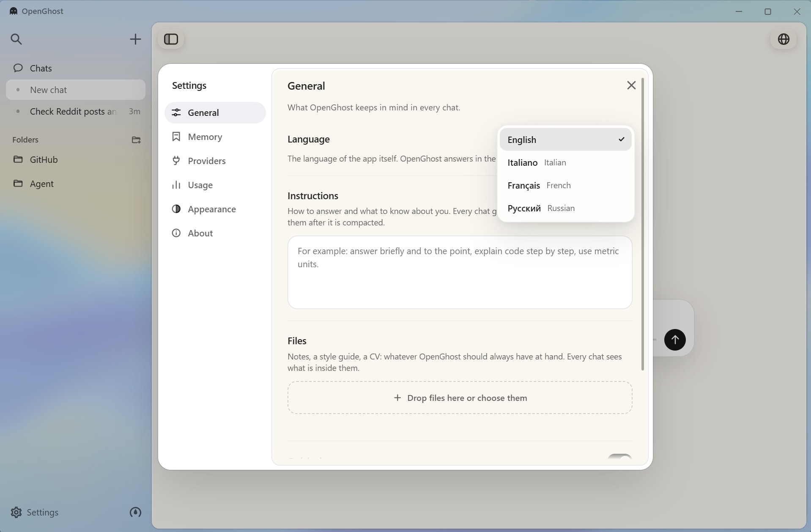Viewport: 811px width, 532px height.
Task: Select English in the language dropdown
Action: tap(566, 140)
